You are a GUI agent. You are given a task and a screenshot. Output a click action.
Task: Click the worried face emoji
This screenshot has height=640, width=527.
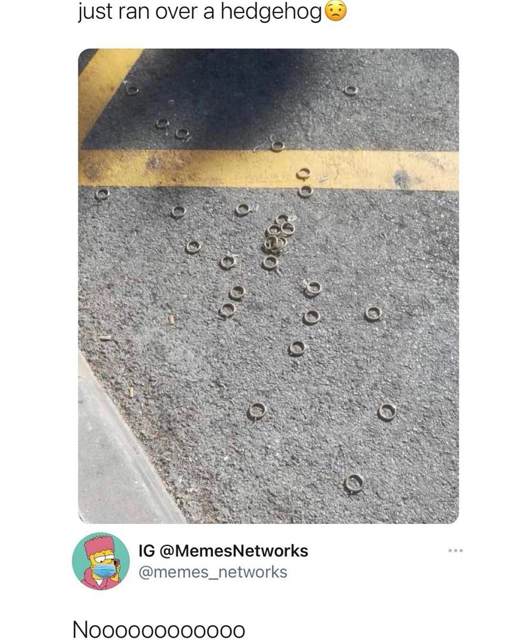(335, 12)
